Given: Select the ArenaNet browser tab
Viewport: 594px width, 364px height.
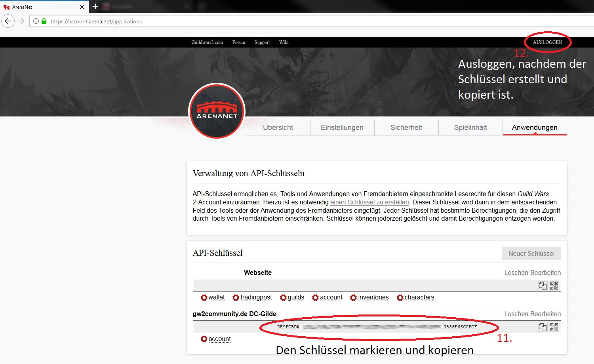Looking at the screenshot, I should (44, 7).
